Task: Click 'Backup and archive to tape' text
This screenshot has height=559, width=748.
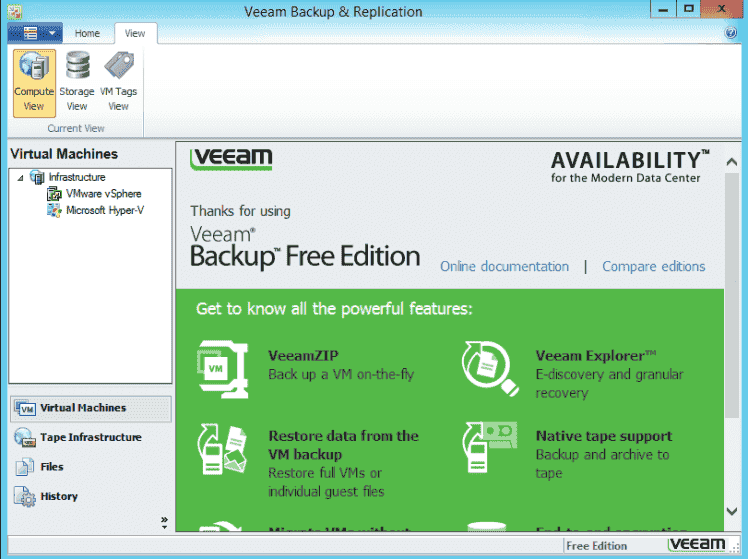Action: coord(603,464)
